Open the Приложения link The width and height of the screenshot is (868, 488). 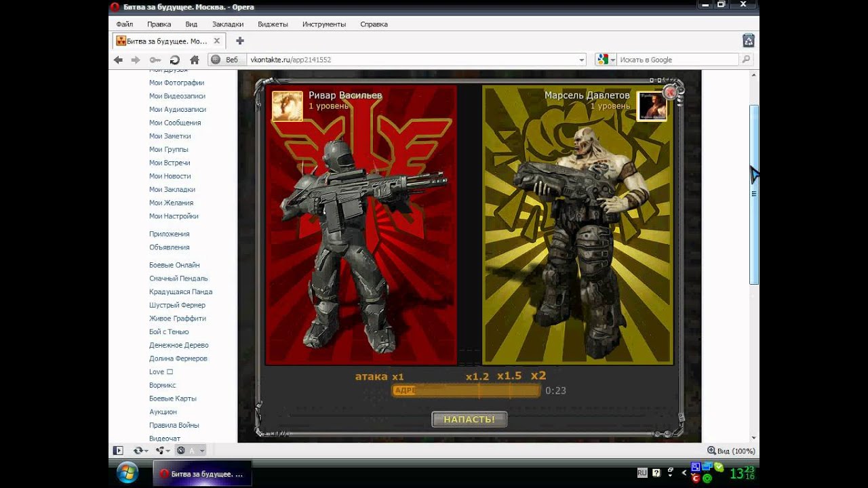[170, 234]
